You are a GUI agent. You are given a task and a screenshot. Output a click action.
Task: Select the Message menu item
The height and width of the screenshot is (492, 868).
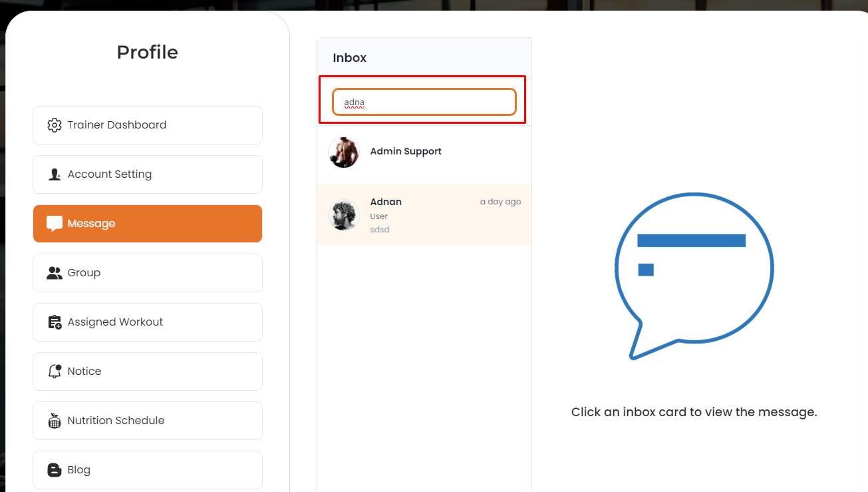(147, 224)
